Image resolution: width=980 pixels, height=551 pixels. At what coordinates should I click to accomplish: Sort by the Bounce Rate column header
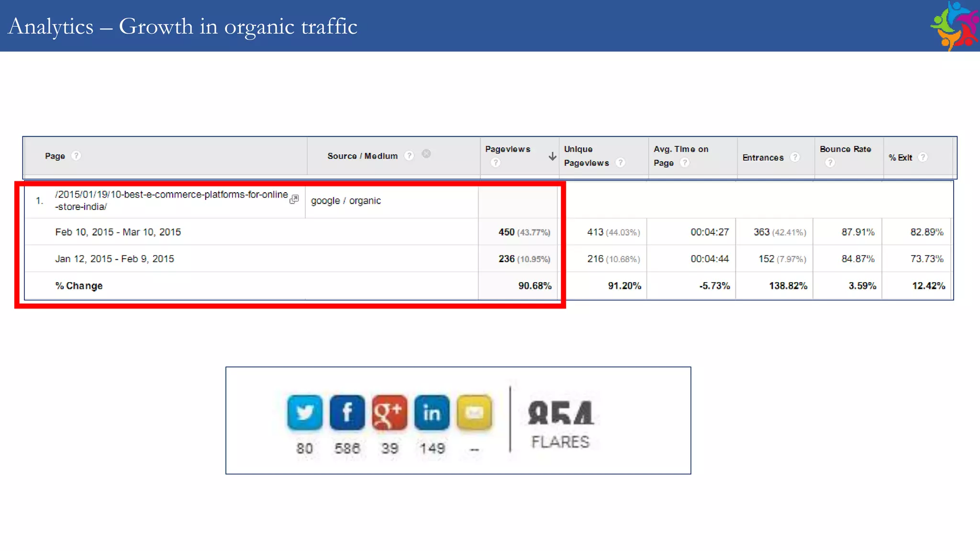(x=846, y=149)
